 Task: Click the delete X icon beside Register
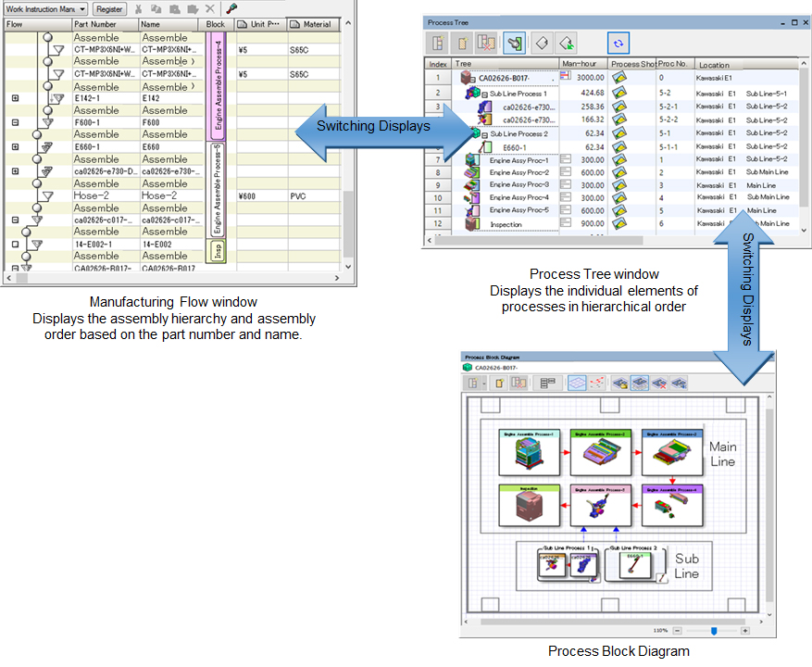click(x=209, y=8)
